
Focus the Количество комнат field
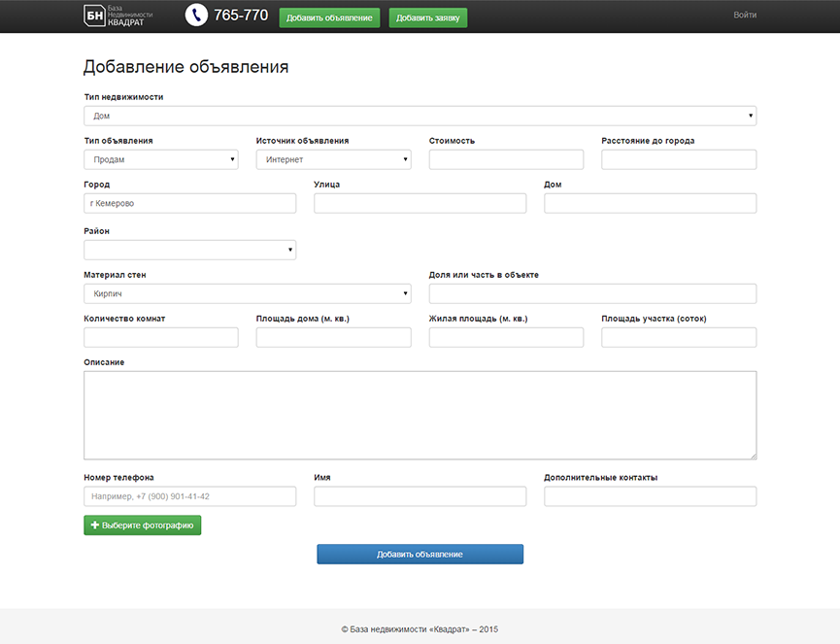pyautogui.click(x=160, y=337)
